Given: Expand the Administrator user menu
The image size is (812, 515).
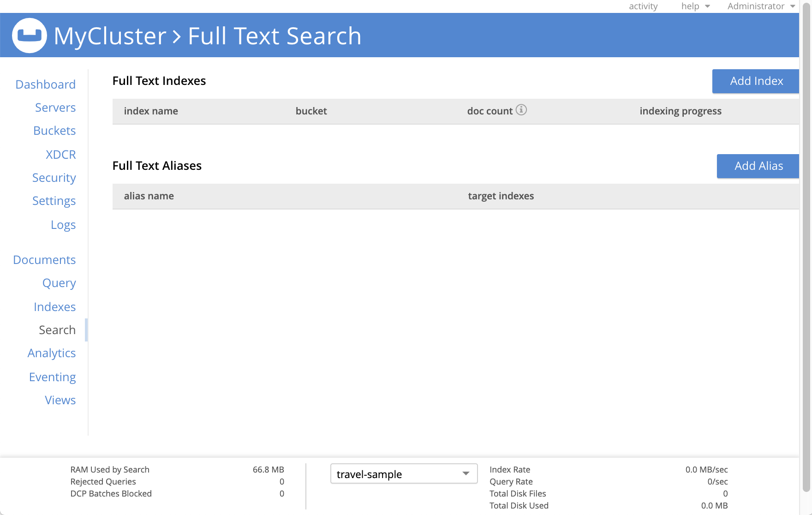Looking at the screenshot, I should 761,6.
